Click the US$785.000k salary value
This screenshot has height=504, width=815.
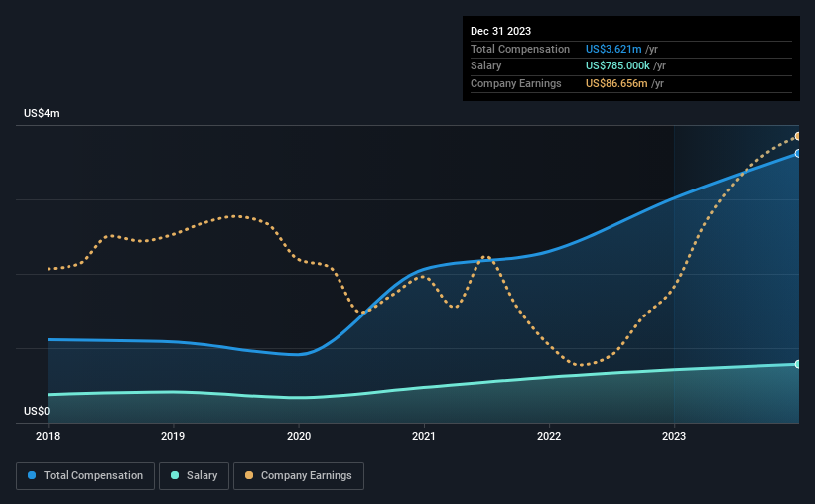point(617,66)
